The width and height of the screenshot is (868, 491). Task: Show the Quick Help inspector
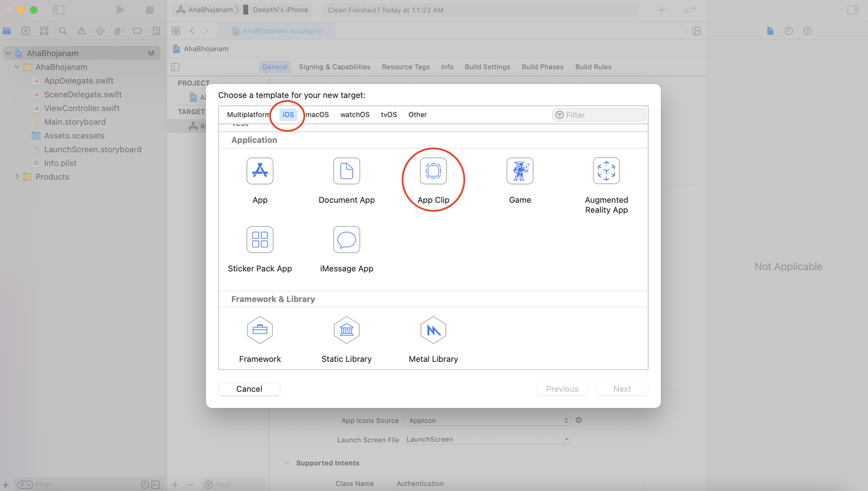coord(807,31)
